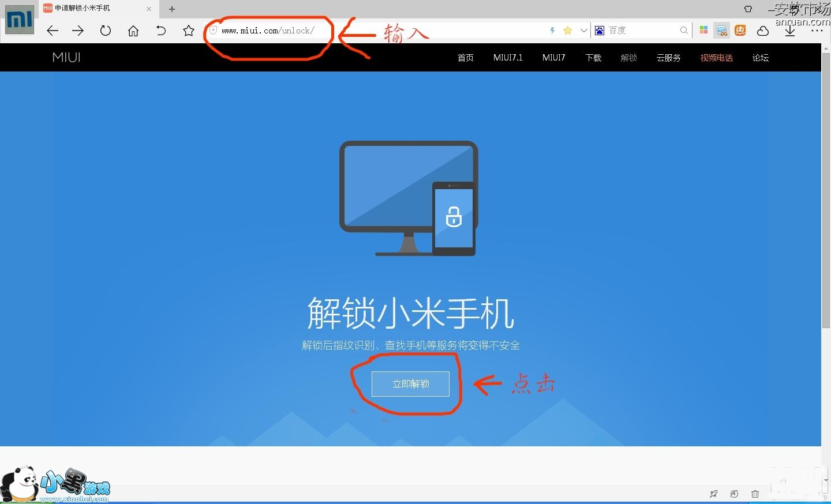Visit the 论坛 forum link
The height and width of the screenshot is (504, 831).
[761, 58]
